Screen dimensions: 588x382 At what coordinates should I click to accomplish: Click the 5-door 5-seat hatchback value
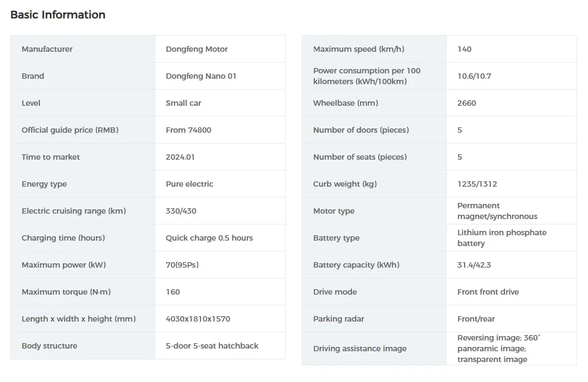pyautogui.click(x=212, y=346)
